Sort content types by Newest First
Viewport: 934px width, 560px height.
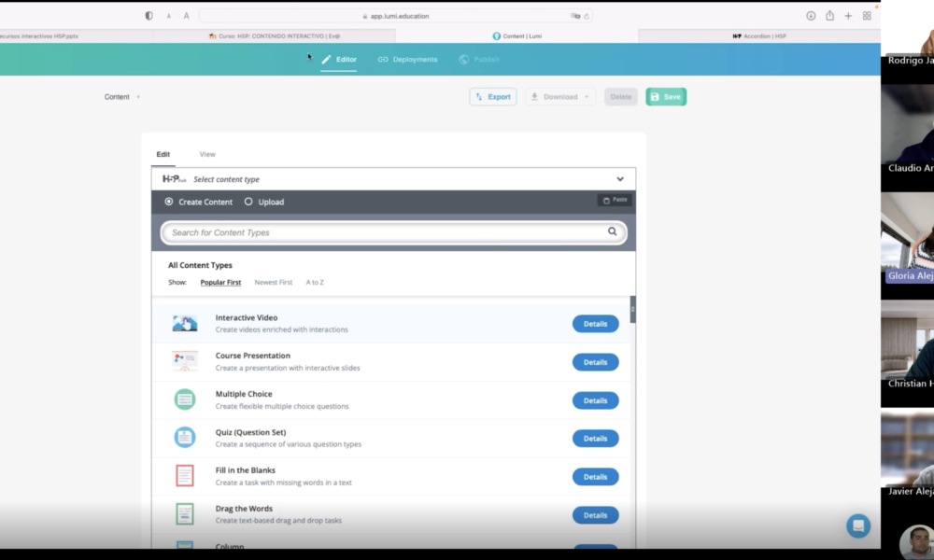(x=274, y=282)
